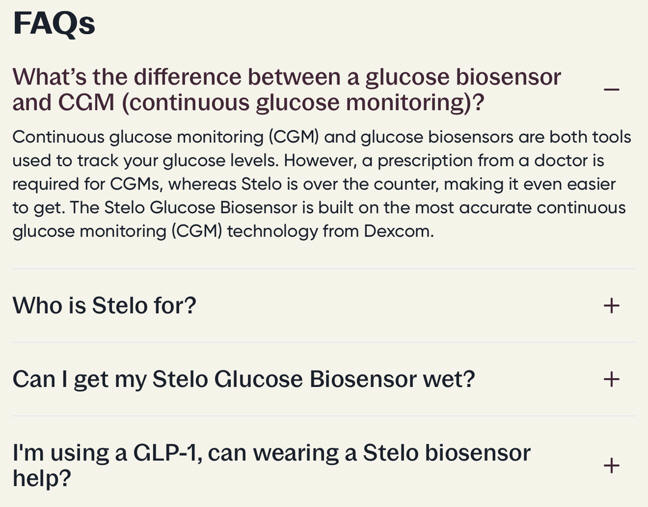The height and width of the screenshot is (507, 648).
Task: Collapse the open FAQ with the minus icon
Action: 612,90
